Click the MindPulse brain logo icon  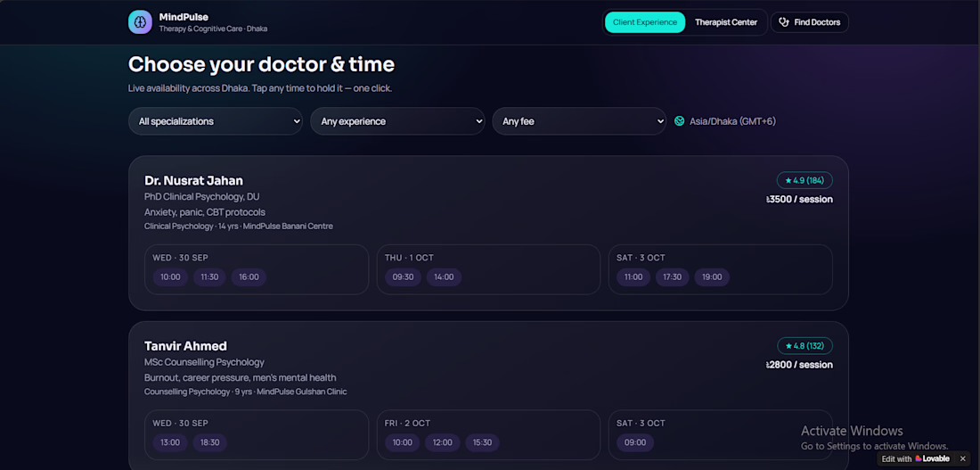[140, 22]
